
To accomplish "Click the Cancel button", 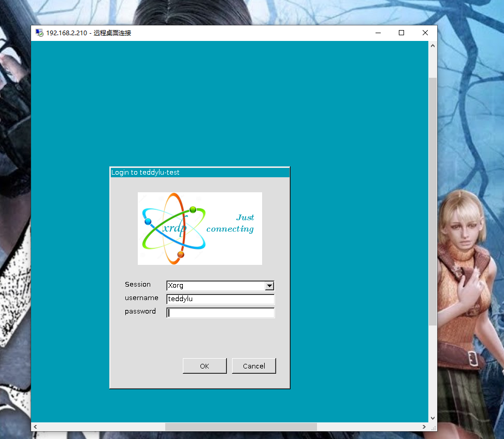I will 254,366.
